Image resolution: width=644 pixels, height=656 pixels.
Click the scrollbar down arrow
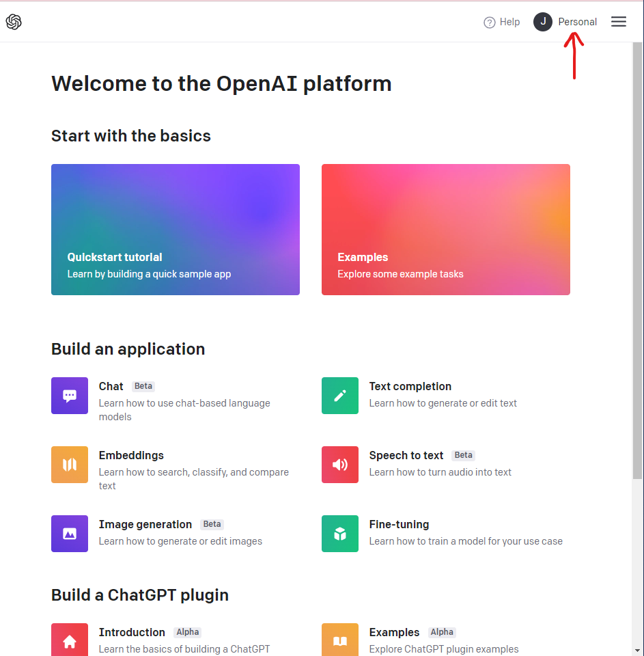point(637,651)
